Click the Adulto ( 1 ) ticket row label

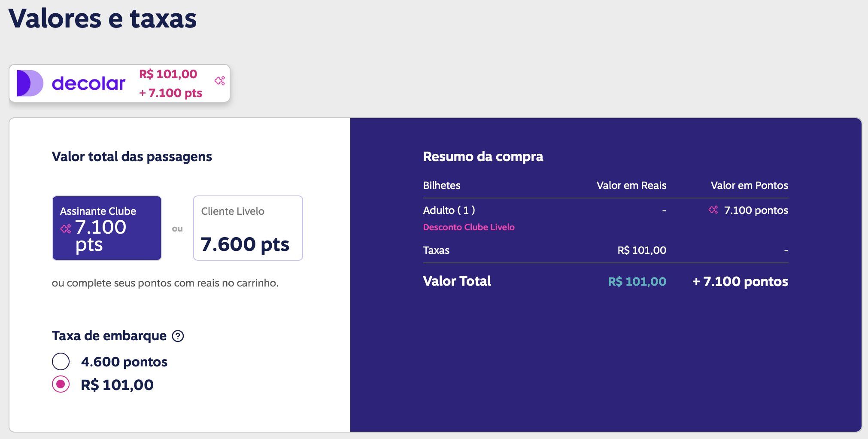449,210
